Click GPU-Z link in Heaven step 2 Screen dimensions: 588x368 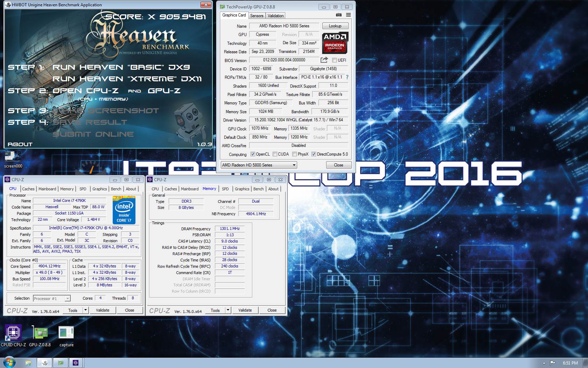164,90
